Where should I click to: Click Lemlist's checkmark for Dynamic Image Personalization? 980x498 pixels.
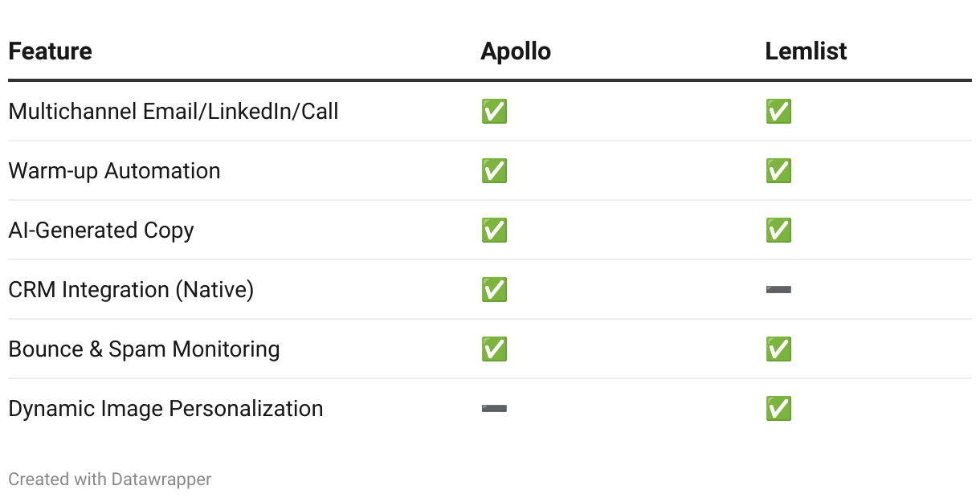(x=778, y=408)
